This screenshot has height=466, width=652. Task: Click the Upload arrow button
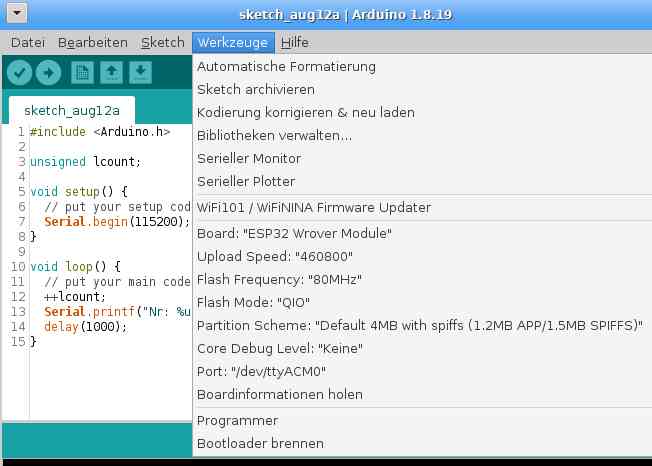pyautogui.click(x=48, y=73)
